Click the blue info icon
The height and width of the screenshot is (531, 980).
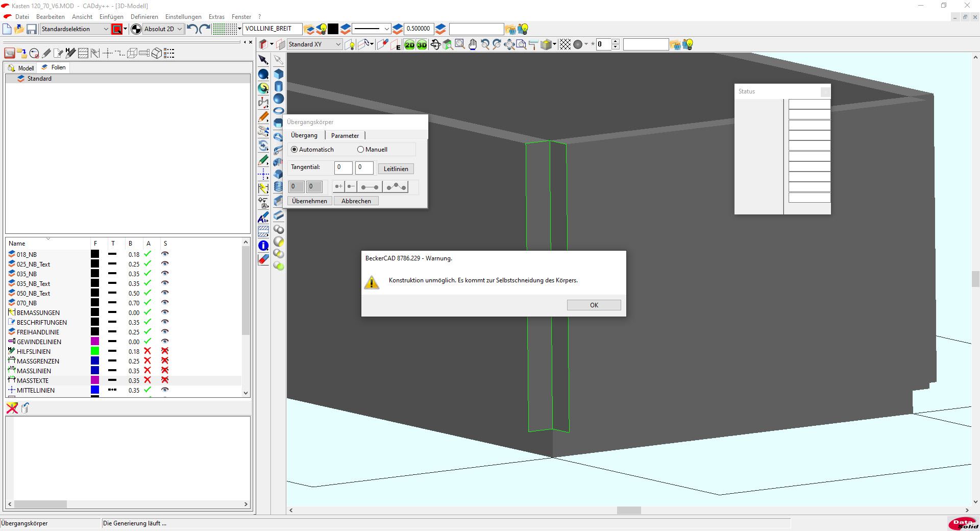(x=263, y=246)
